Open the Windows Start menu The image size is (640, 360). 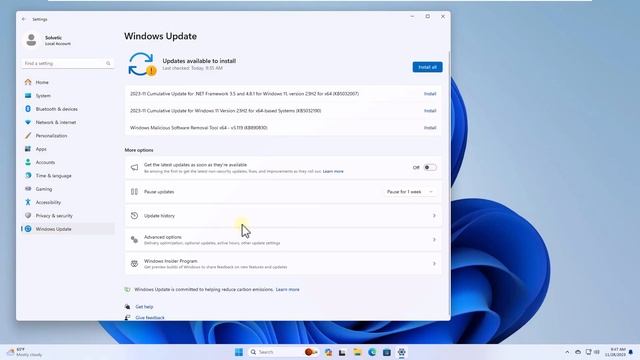239,352
